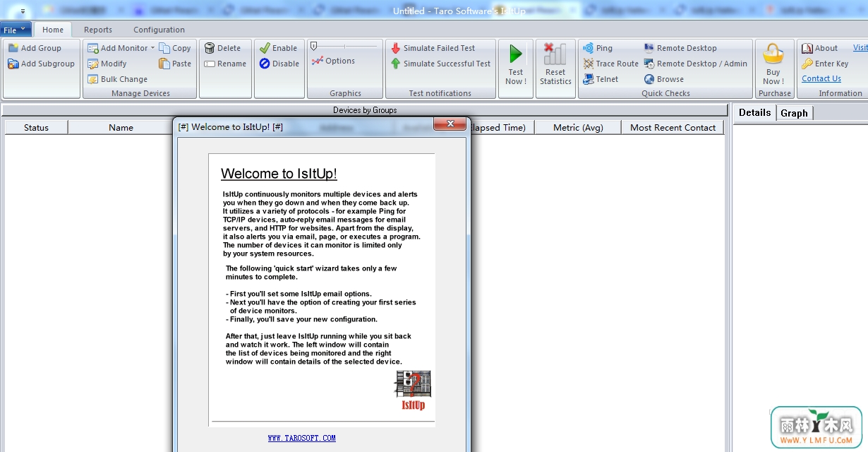Reset Statistics for devices

(555, 64)
